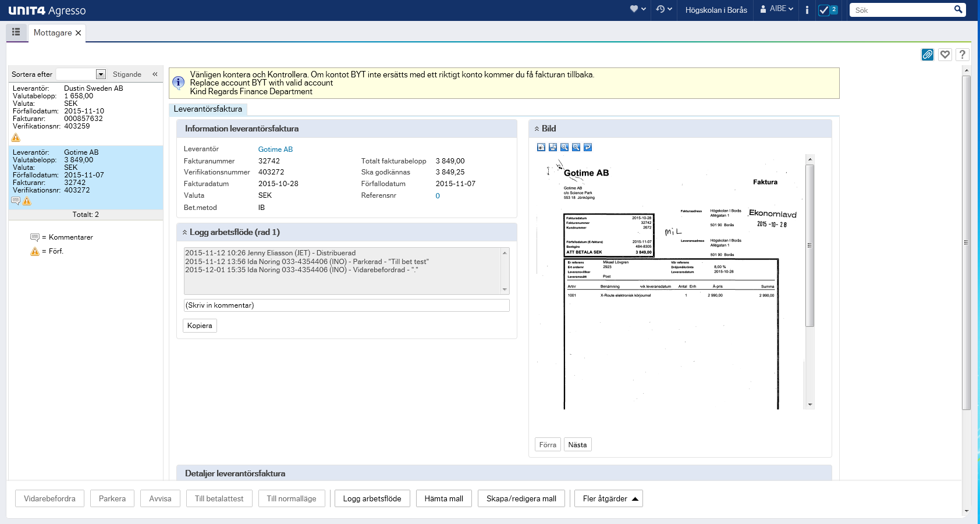980x524 pixels.
Task: Click the workflow log scrollbar down arrow
Action: pos(505,290)
